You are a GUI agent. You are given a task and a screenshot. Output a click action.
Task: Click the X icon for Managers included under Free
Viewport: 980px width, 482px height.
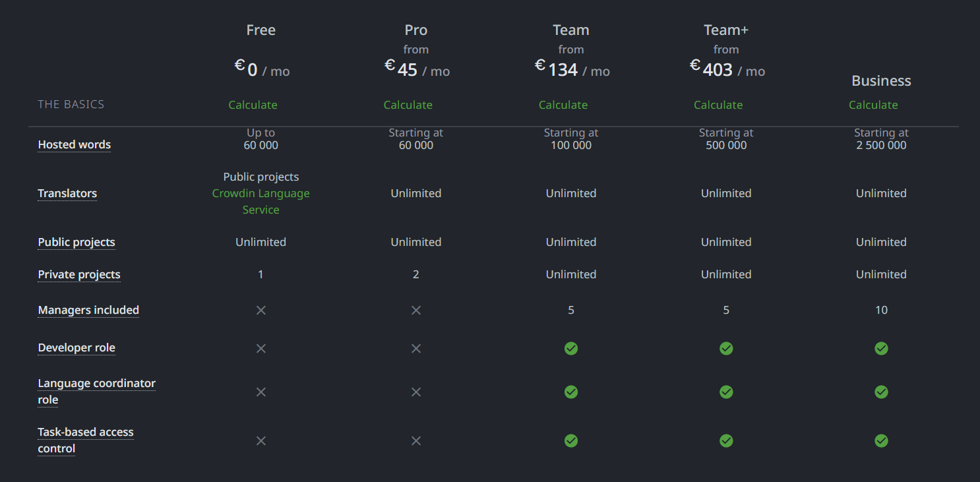[x=260, y=310]
